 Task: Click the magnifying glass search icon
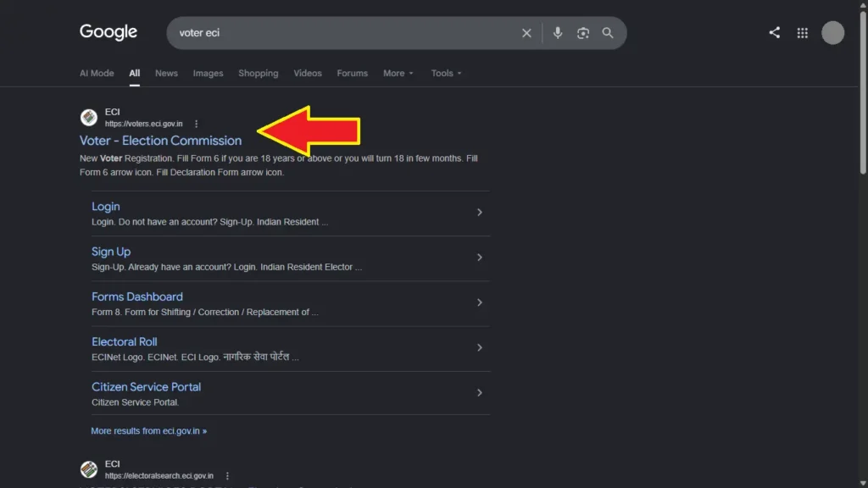[608, 33]
